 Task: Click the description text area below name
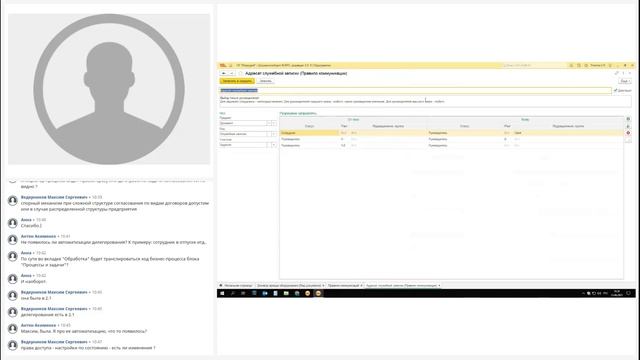pyautogui.click(x=425, y=100)
